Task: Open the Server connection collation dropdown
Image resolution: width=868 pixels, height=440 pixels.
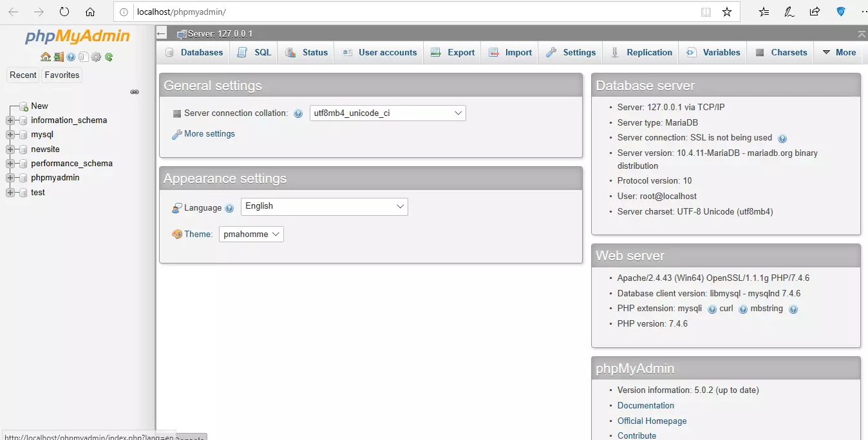Action: coord(388,113)
